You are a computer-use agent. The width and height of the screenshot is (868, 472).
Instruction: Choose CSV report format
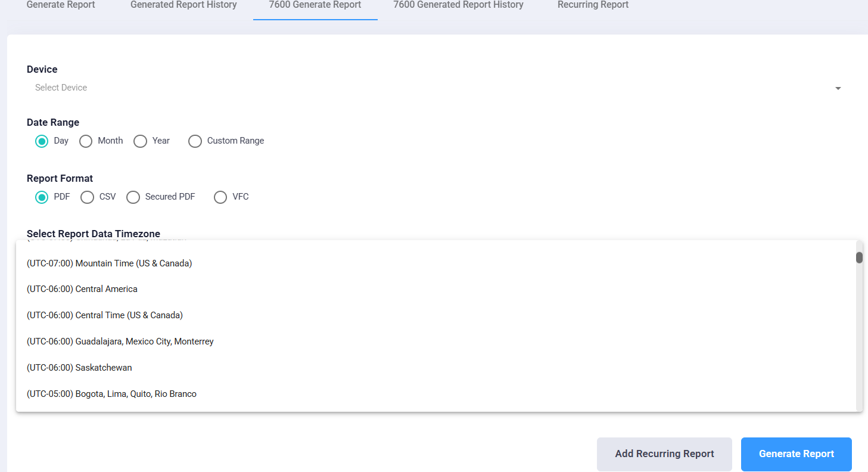pos(87,197)
